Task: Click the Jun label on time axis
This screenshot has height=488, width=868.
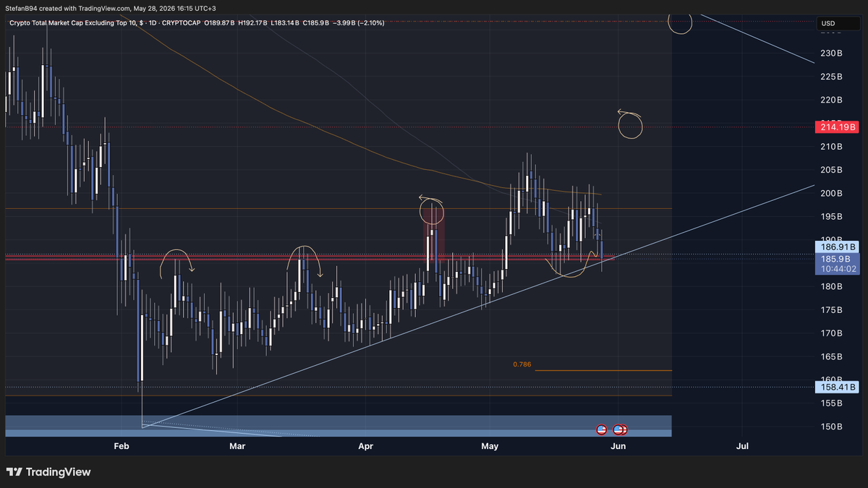Action: coord(618,447)
